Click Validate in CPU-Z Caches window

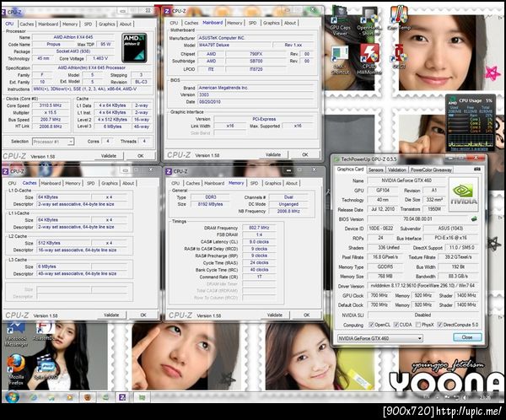pos(111,315)
